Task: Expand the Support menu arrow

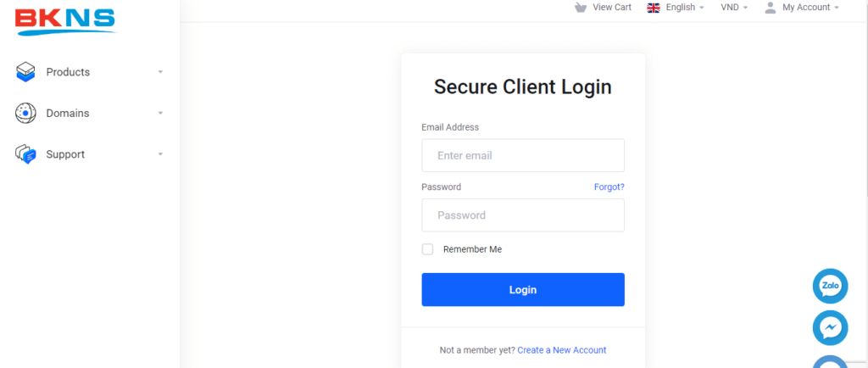Action: tap(160, 153)
